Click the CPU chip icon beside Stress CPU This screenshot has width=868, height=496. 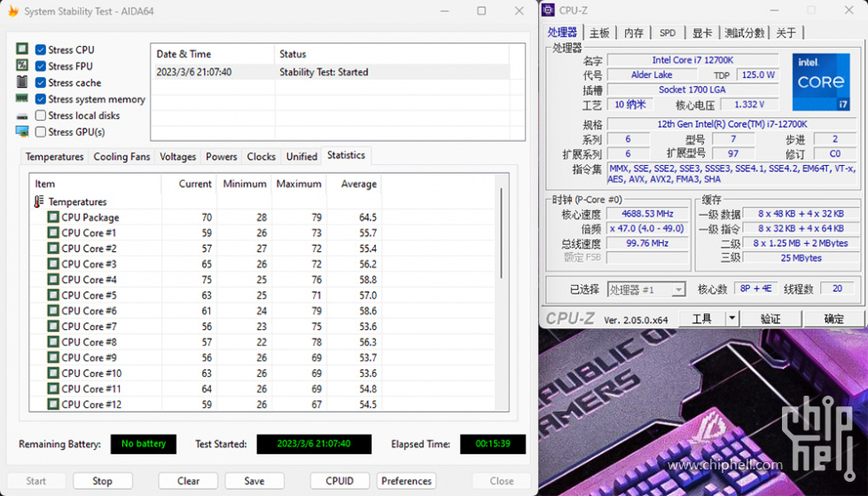point(22,50)
